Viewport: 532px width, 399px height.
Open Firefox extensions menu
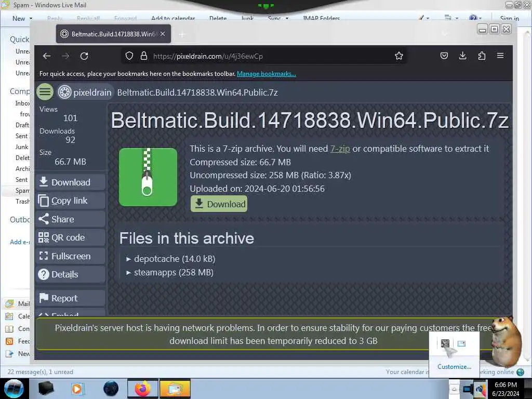point(482,56)
